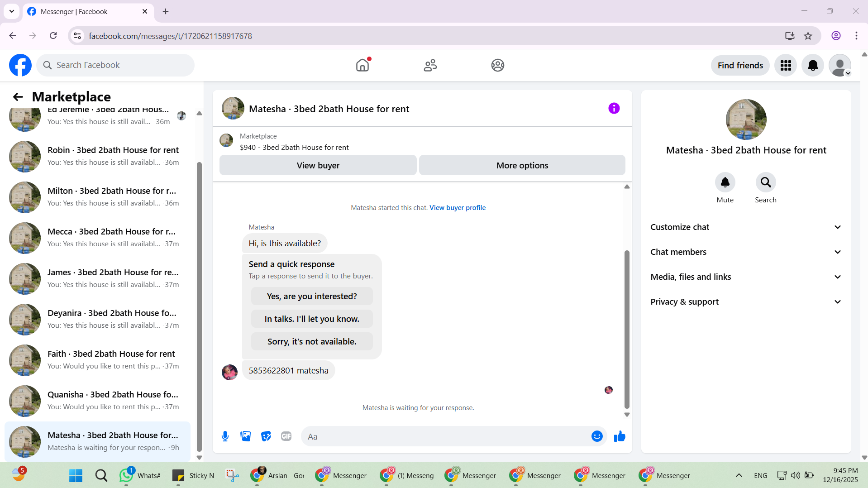Viewport: 868px width, 488px height.
Task: Choose a GIF icon
Action: 286,436
